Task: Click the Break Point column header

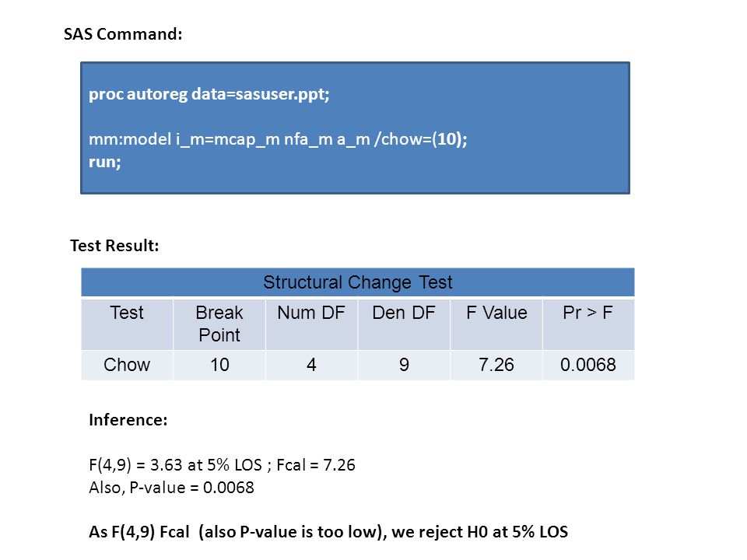Action: coord(219,324)
